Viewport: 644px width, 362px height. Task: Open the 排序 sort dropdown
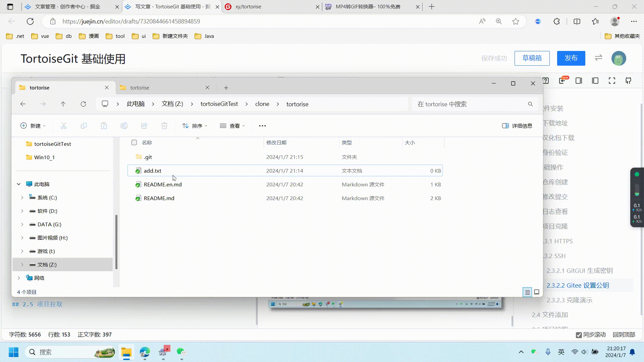195,126
